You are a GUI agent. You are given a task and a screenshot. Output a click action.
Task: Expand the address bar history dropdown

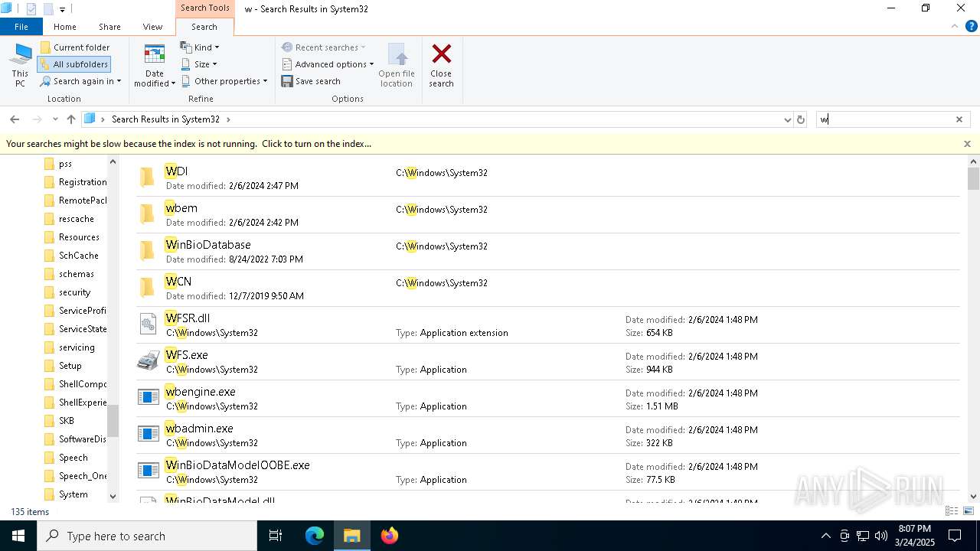tap(787, 119)
